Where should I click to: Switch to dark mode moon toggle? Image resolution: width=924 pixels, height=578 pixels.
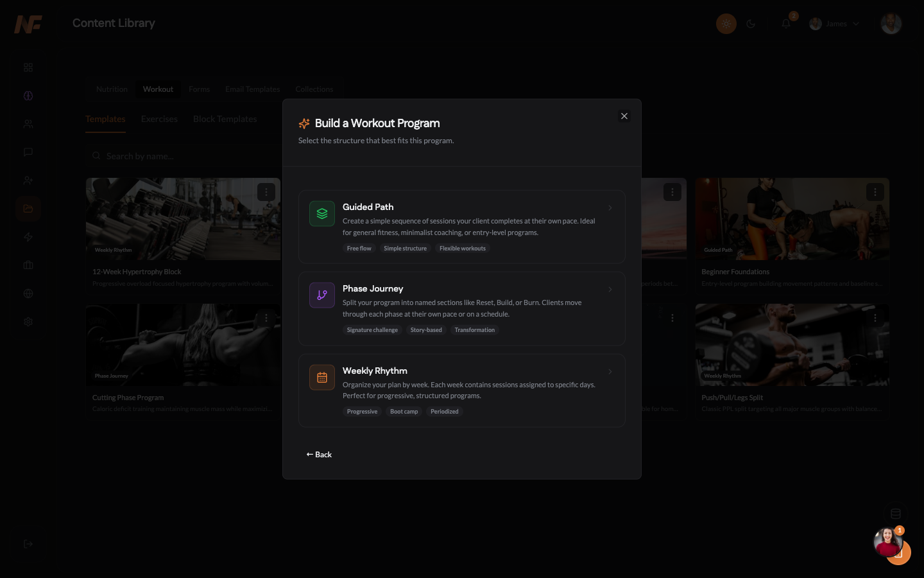click(x=751, y=24)
